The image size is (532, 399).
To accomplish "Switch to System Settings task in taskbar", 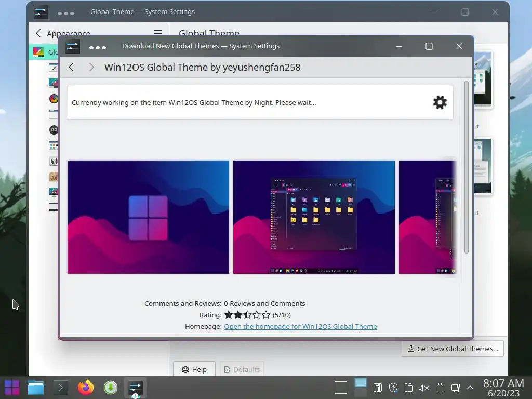I will click(x=136, y=388).
